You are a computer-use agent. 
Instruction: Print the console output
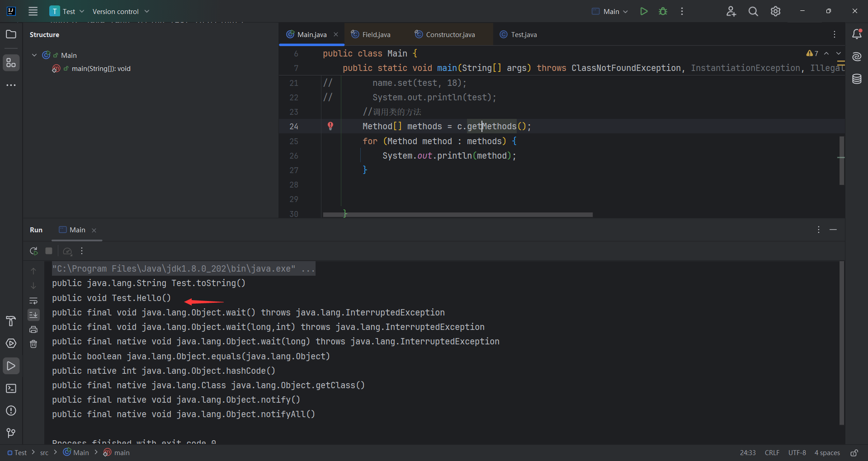(x=33, y=329)
